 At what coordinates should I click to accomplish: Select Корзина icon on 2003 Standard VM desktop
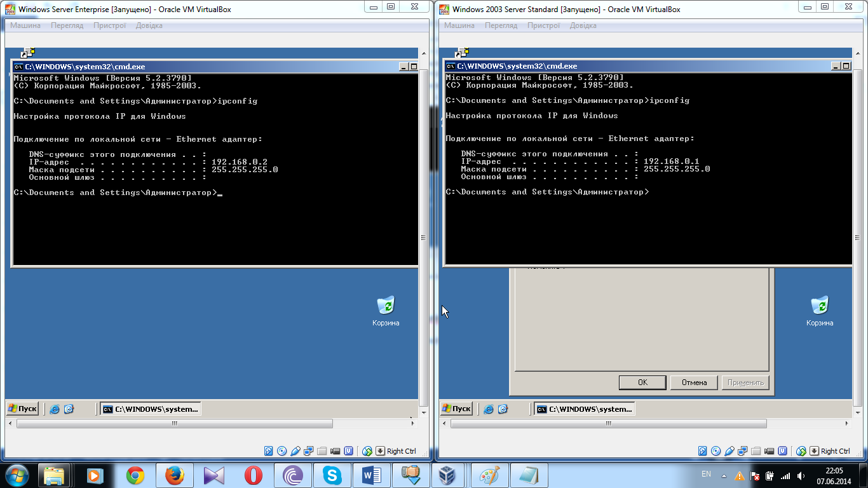pyautogui.click(x=820, y=311)
